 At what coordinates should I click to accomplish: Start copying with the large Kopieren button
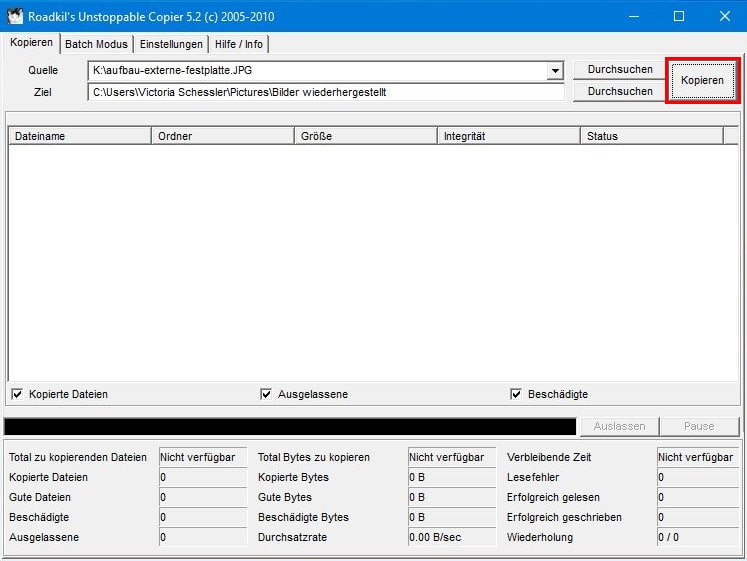(702, 80)
